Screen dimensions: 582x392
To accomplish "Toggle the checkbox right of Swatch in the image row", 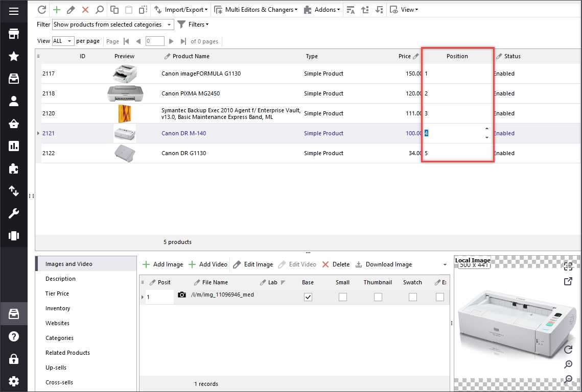I will 440,297.
